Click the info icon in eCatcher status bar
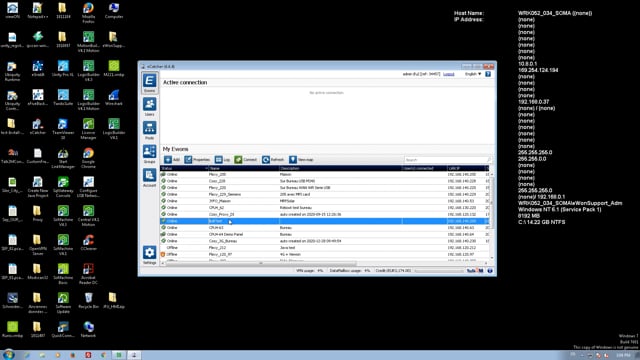This screenshot has height=360, width=640. [490, 271]
